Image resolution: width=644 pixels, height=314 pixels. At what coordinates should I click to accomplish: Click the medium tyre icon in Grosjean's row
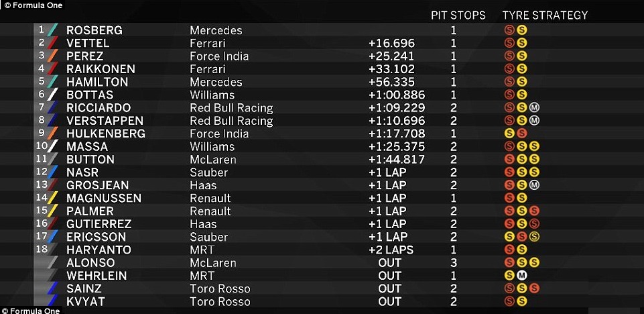pyautogui.click(x=534, y=185)
